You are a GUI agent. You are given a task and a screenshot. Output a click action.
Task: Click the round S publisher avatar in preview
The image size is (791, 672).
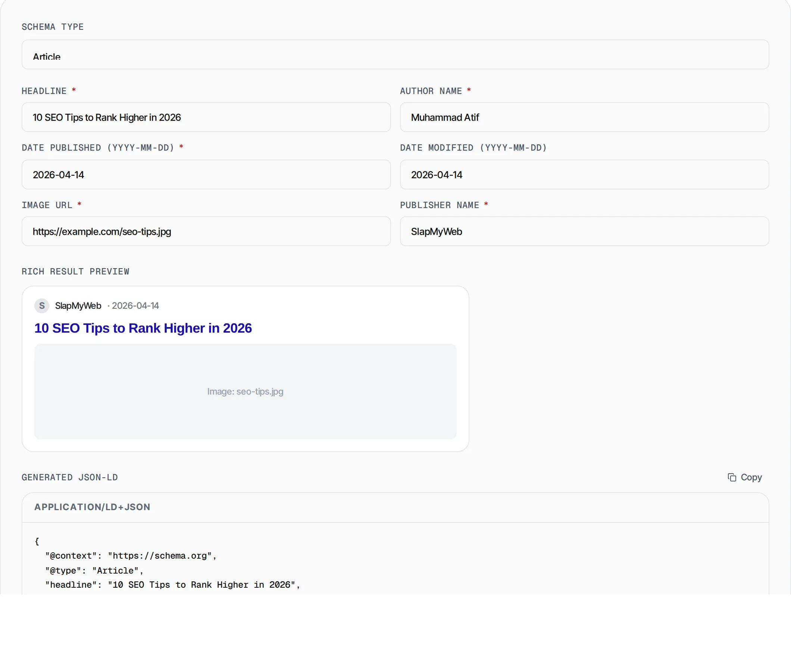coord(41,305)
